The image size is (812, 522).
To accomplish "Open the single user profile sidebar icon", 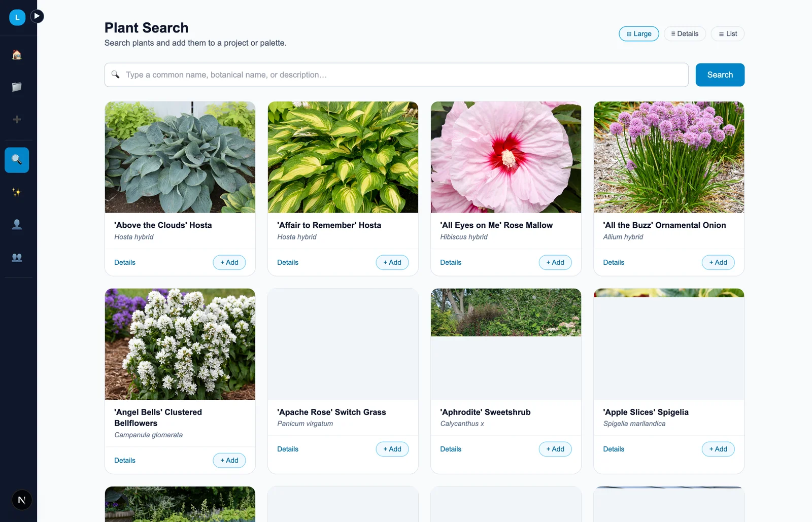I will click(x=17, y=224).
